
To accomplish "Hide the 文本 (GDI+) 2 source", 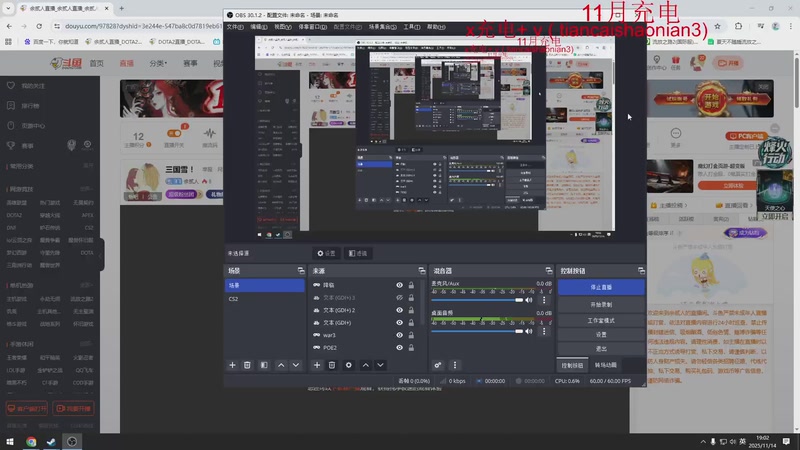I will pyautogui.click(x=399, y=310).
